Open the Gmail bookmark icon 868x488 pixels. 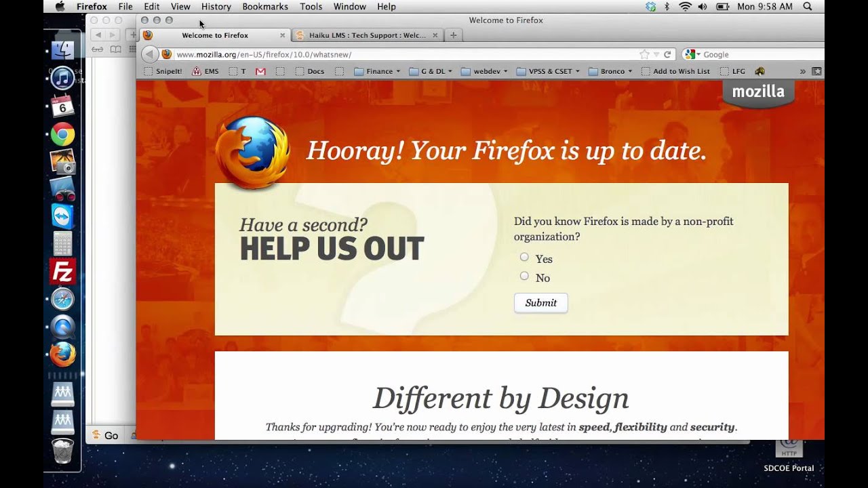[x=260, y=71]
